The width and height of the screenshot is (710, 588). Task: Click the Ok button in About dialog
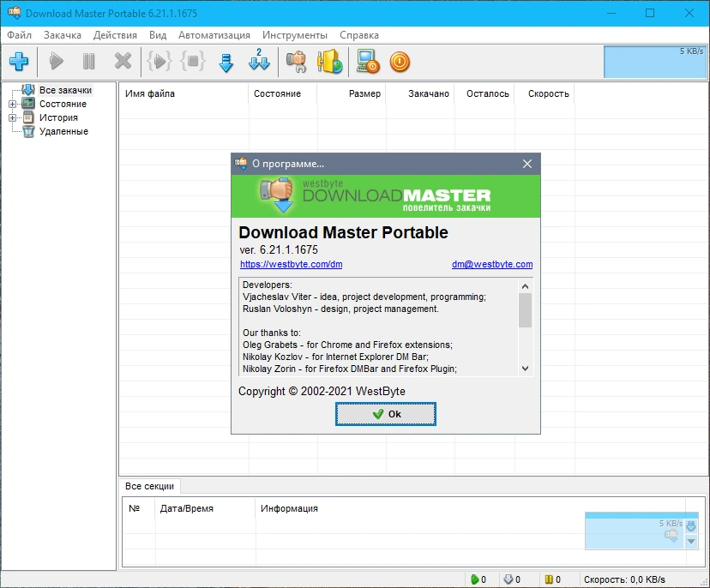point(386,414)
